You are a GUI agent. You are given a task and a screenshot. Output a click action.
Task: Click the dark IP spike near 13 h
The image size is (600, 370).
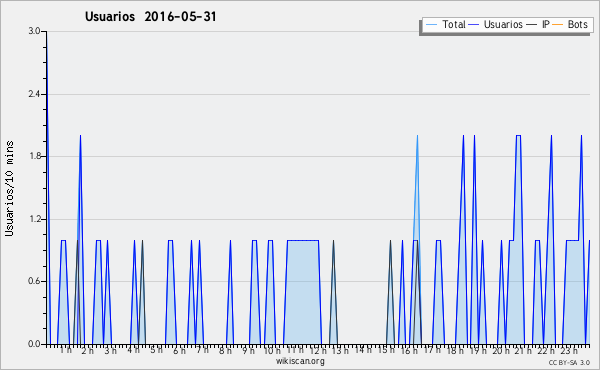[334, 292]
